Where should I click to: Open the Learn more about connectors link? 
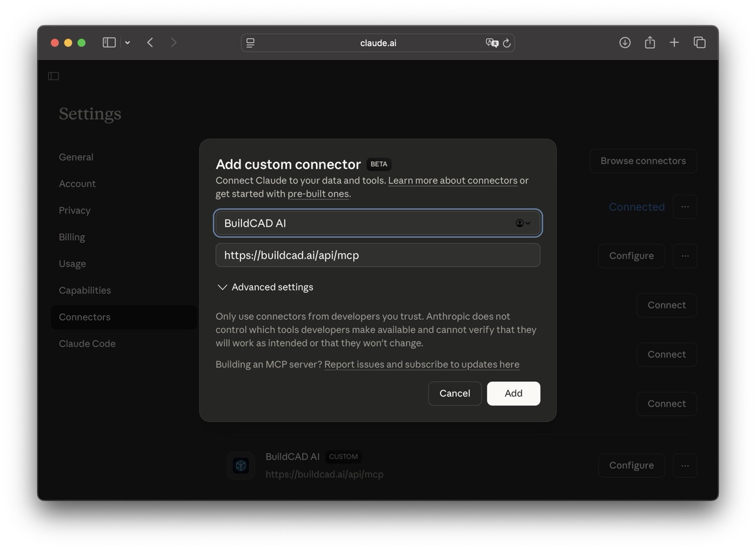tap(452, 181)
